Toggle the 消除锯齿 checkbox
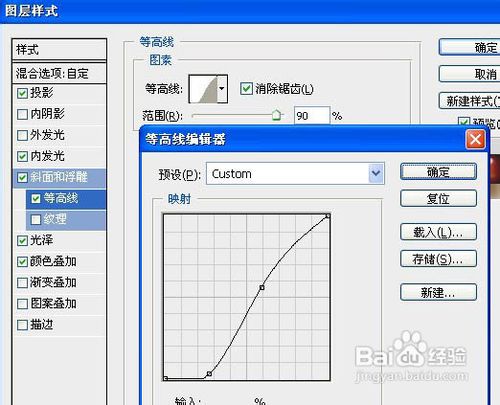Image resolution: width=500 pixels, height=405 pixels. point(246,89)
